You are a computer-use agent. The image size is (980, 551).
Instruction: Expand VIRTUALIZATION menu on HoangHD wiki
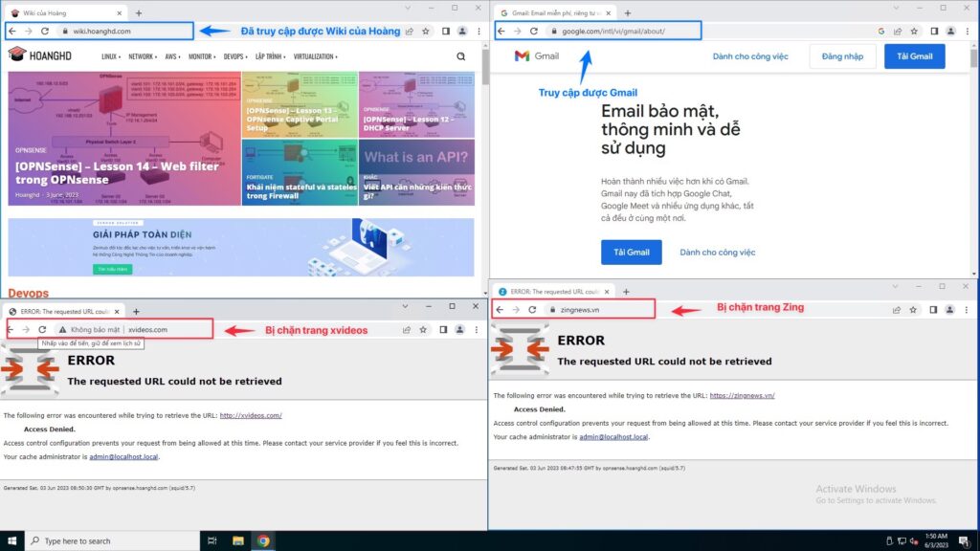pos(316,56)
